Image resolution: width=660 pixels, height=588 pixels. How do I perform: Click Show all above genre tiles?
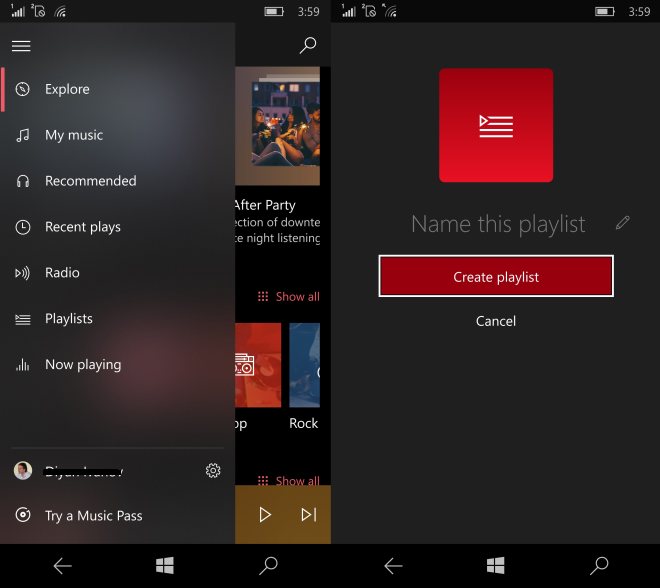tap(289, 297)
